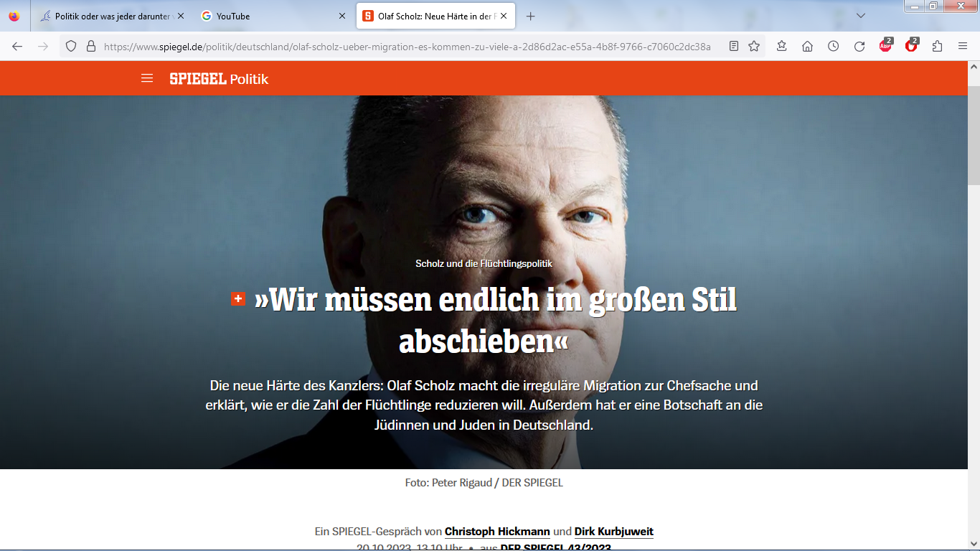Open Adblock Plus extension icon
980x551 pixels.
[886, 45]
